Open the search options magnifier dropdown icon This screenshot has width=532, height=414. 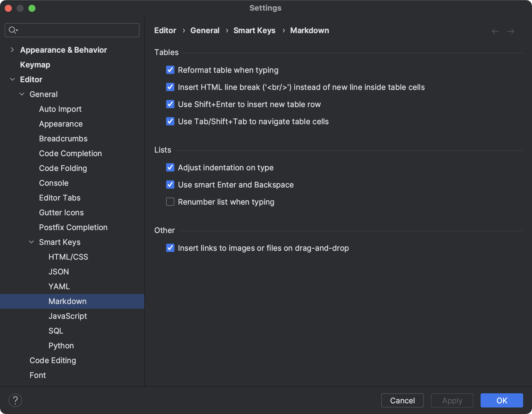(13, 30)
